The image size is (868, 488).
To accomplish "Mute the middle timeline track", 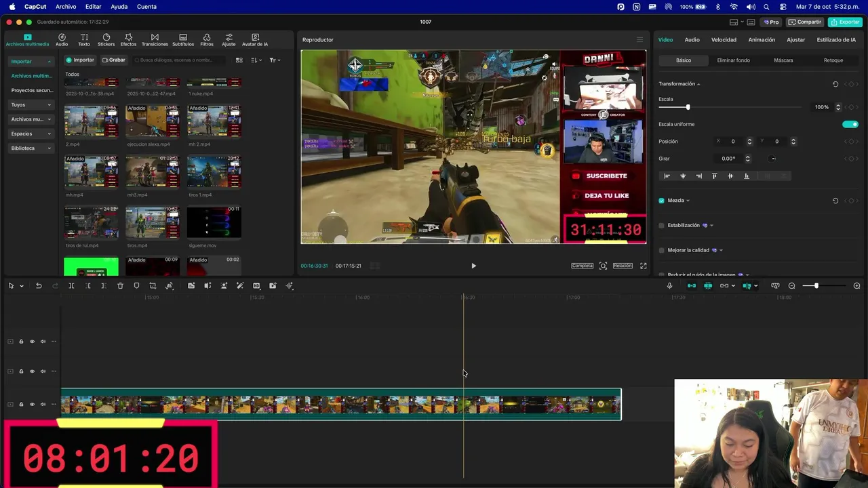I will [43, 371].
